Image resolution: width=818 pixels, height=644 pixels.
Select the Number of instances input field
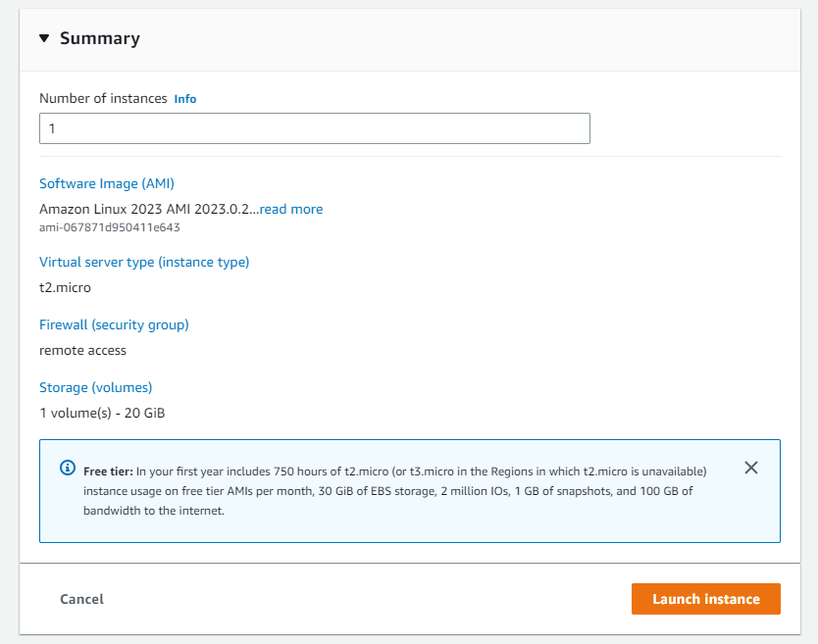pyautogui.click(x=314, y=128)
